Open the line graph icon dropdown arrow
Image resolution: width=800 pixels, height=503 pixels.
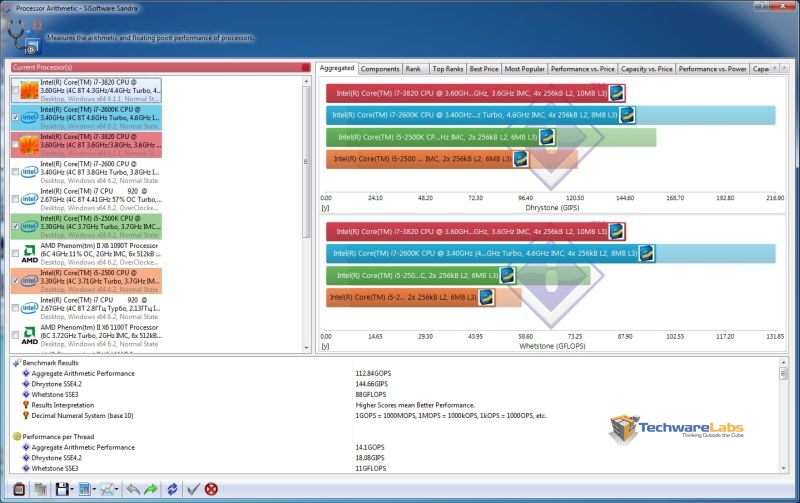coord(117,490)
